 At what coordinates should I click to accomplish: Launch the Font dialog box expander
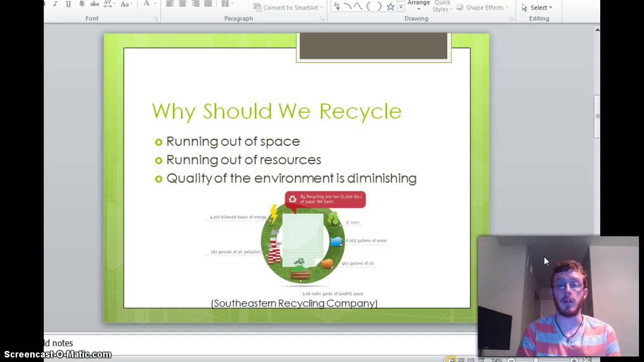pyautogui.click(x=156, y=19)
